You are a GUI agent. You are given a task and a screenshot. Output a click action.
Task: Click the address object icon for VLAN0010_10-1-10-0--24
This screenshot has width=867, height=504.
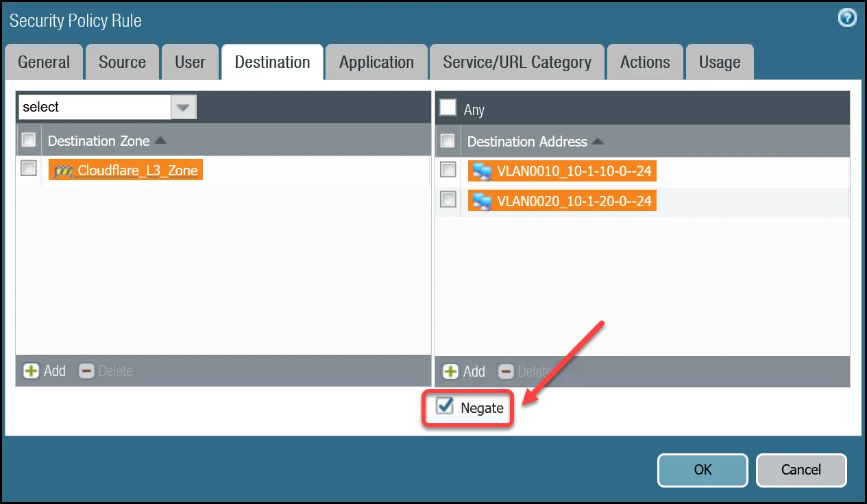point(482,171)
